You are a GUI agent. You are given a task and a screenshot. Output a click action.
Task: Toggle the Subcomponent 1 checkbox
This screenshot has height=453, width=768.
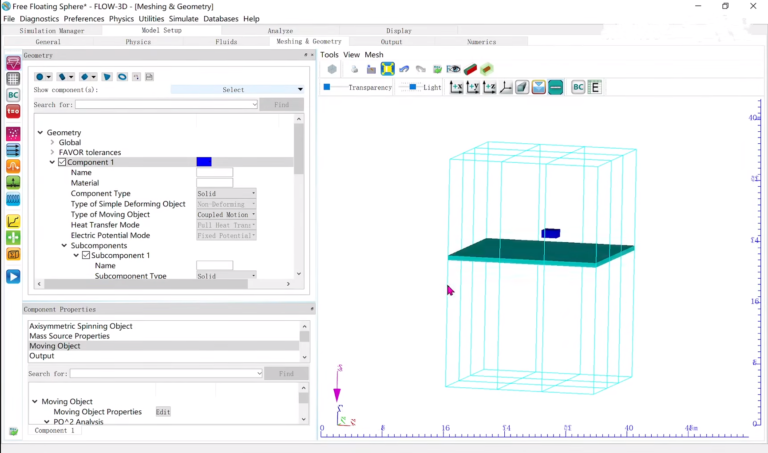[86, 255]
